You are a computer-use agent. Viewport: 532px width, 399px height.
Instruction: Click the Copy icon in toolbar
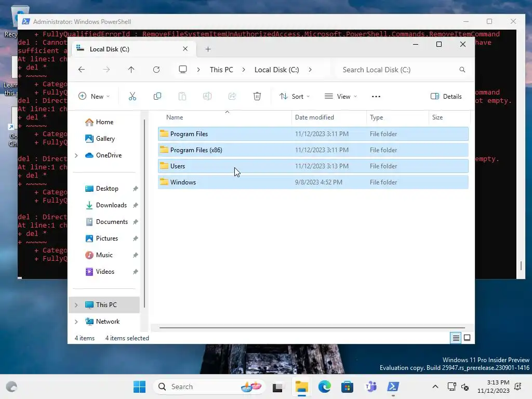[157, 96]
